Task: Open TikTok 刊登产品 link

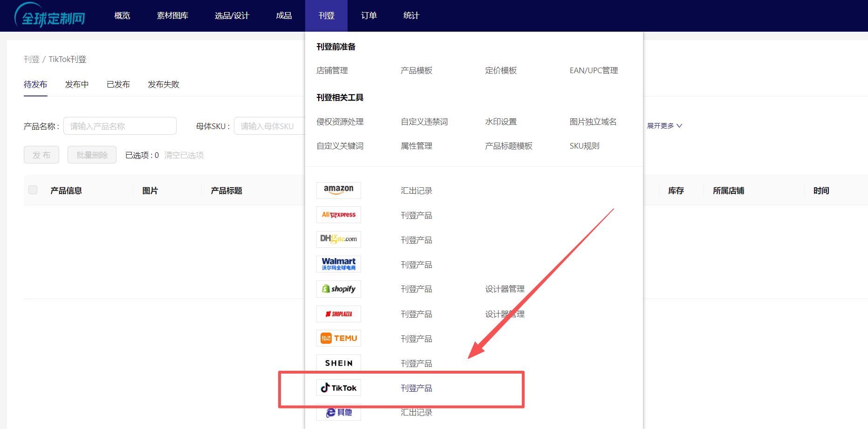Action: (416, 388)
